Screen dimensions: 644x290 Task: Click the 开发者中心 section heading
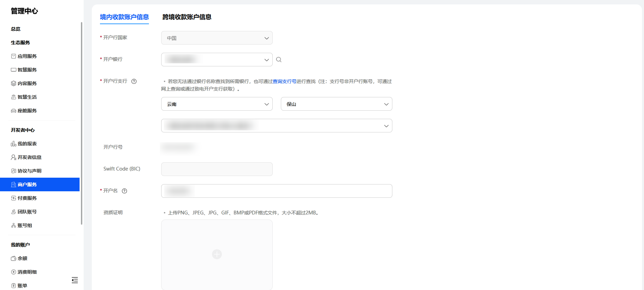23,130
